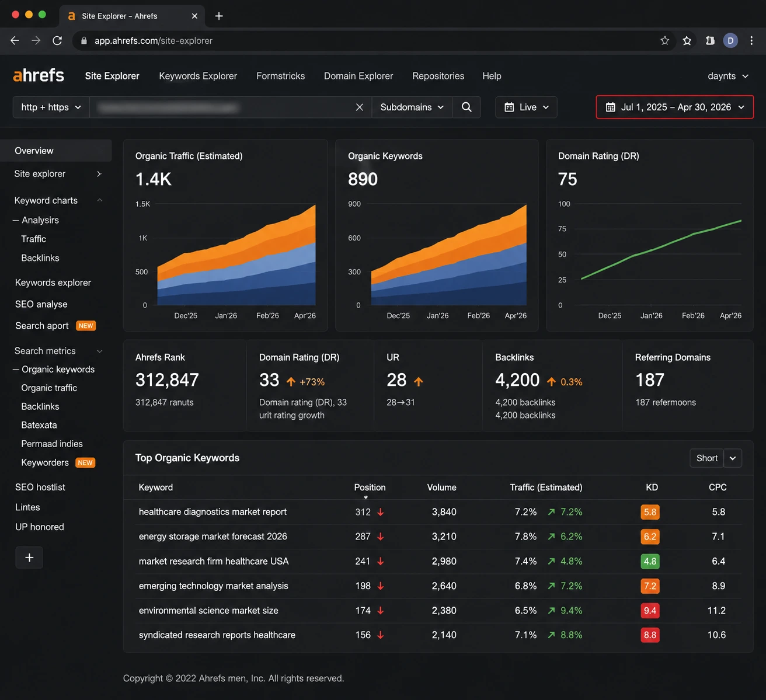Open the Help menu
The height and width of the screenshot is (700, 766).
click(492, 76)
